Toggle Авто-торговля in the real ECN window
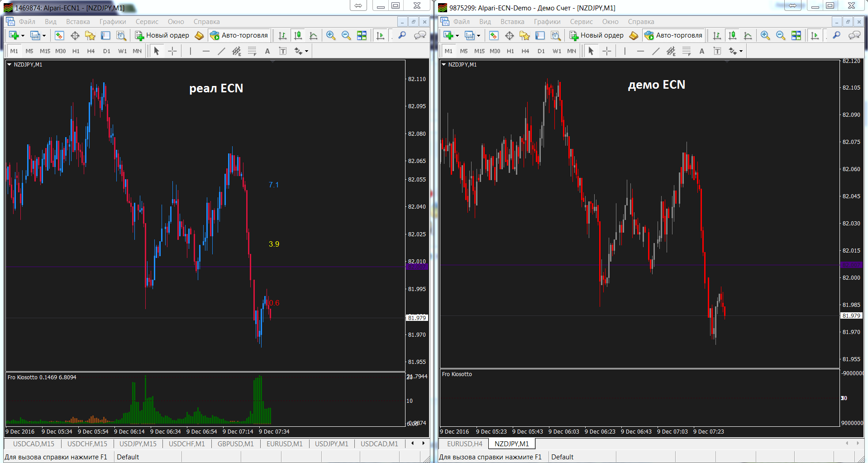Screen dimensions: 868x463 coord(239,35)
